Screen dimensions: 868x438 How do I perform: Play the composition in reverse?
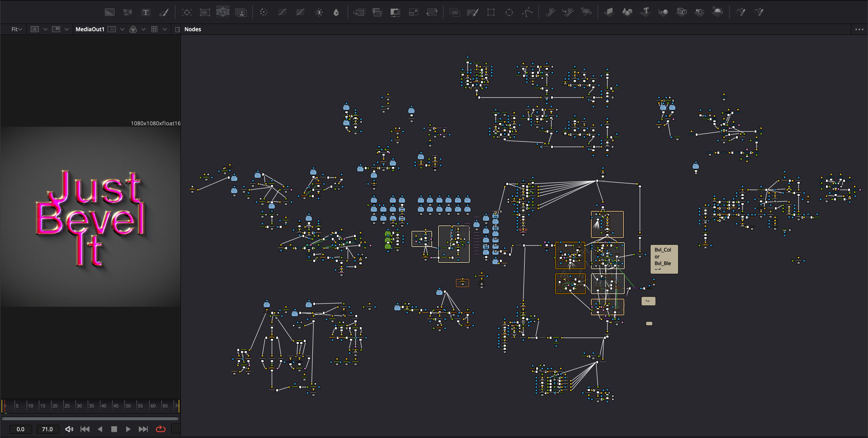coord(100,429)
